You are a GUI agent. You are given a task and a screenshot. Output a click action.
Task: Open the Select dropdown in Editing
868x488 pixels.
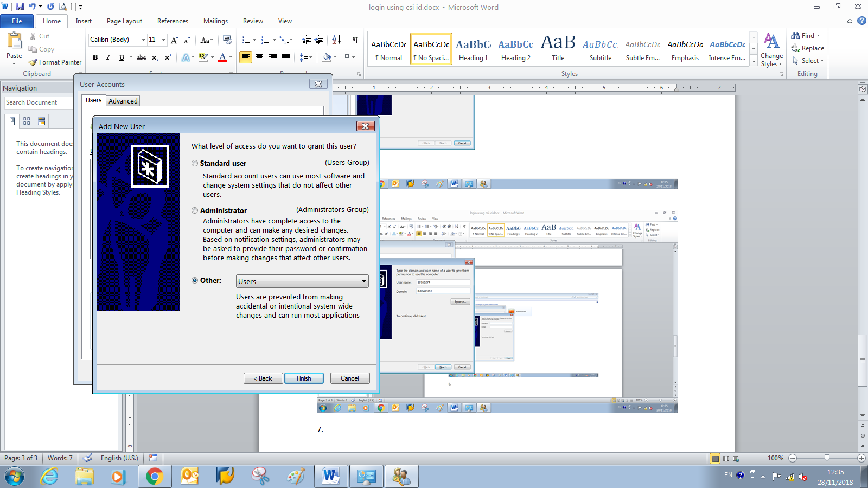[x=808, y=61]
